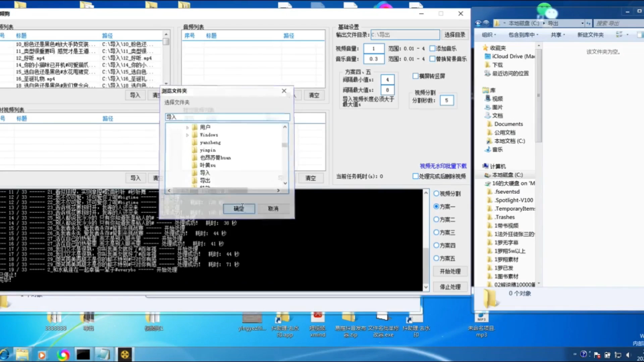Viewport: 644px width, 362px height.
Task: Select 本地磁盘 (C:) in Explorer tree
Action: tap(507, 175)
